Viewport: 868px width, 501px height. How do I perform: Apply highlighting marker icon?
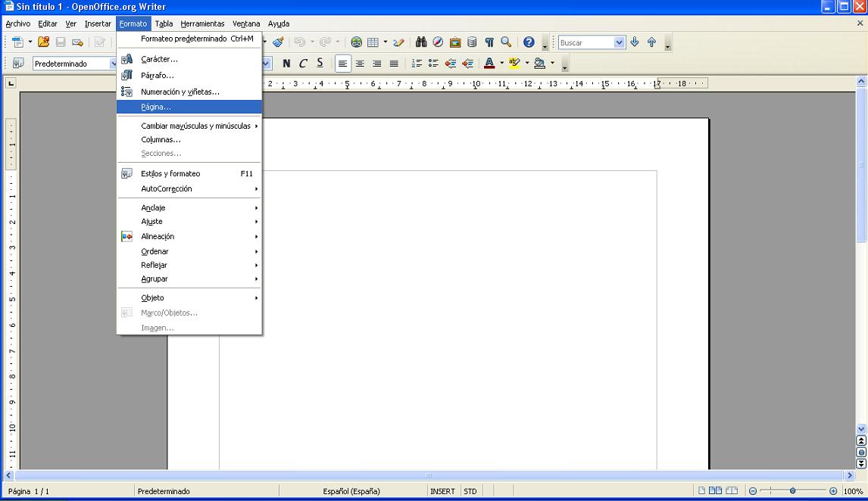click(x=515, y=63)
